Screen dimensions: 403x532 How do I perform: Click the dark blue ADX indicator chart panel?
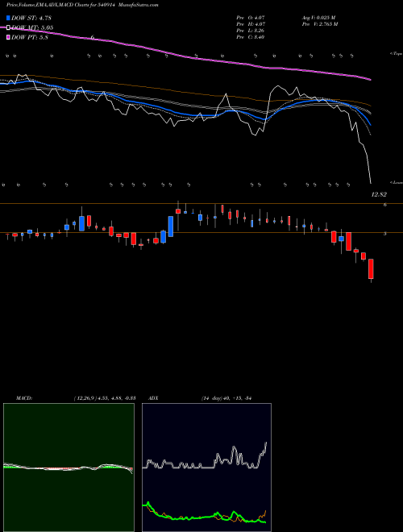coord(206,468)
